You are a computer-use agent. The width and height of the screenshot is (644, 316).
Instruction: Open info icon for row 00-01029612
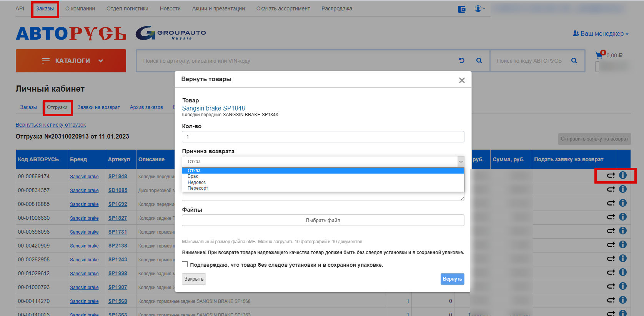(623, 272)
